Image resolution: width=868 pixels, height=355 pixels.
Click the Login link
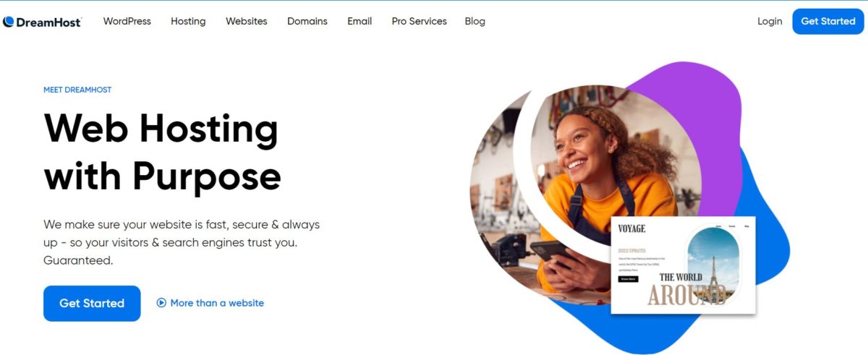[770, 22]
